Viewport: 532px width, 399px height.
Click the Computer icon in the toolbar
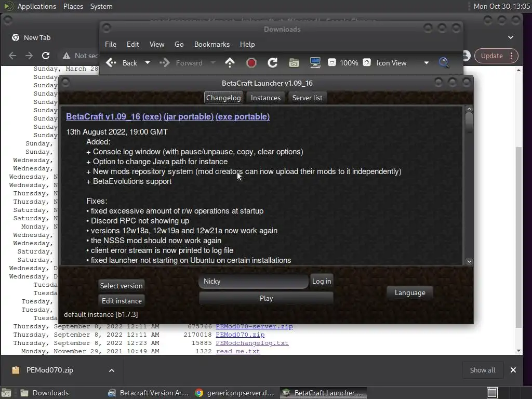point(315,63)
